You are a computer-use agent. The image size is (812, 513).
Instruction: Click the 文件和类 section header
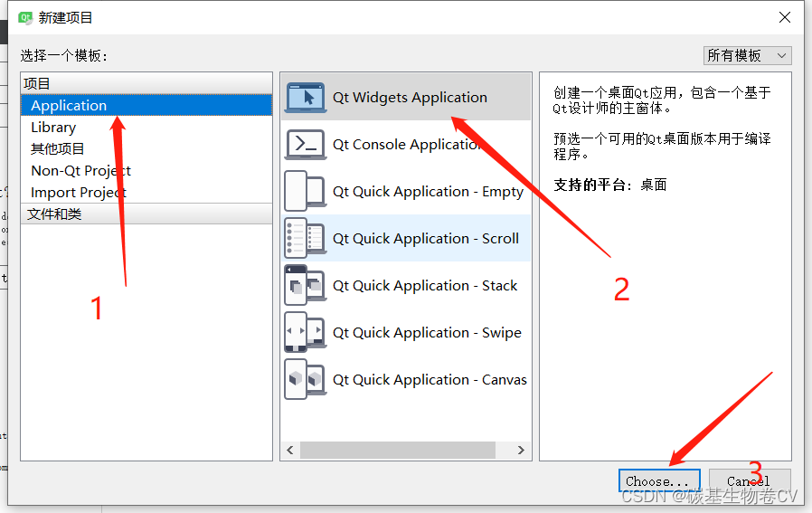(146, 214)
